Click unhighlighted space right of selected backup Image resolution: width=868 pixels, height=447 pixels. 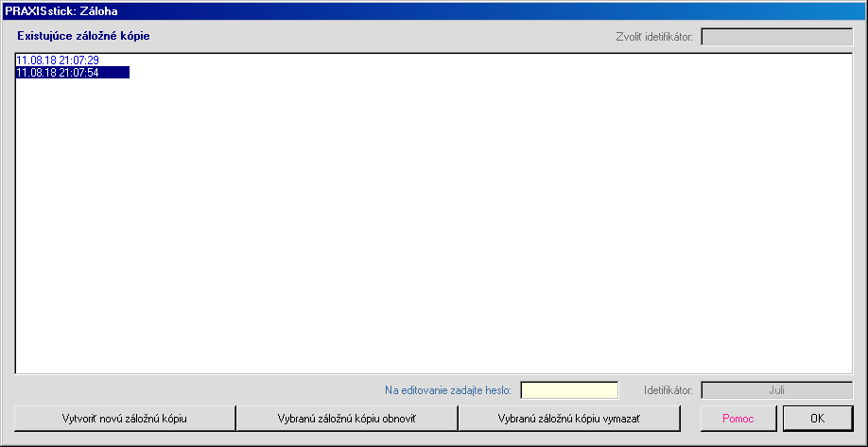pos(378,72)
